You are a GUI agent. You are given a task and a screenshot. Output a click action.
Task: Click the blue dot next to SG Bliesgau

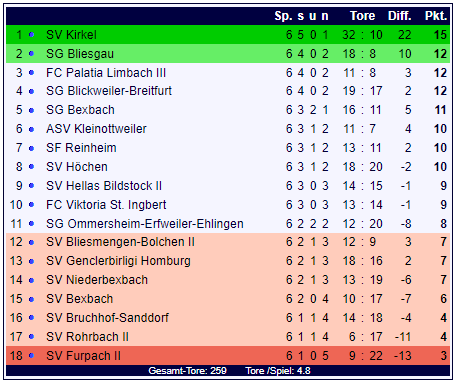[31, 54]
